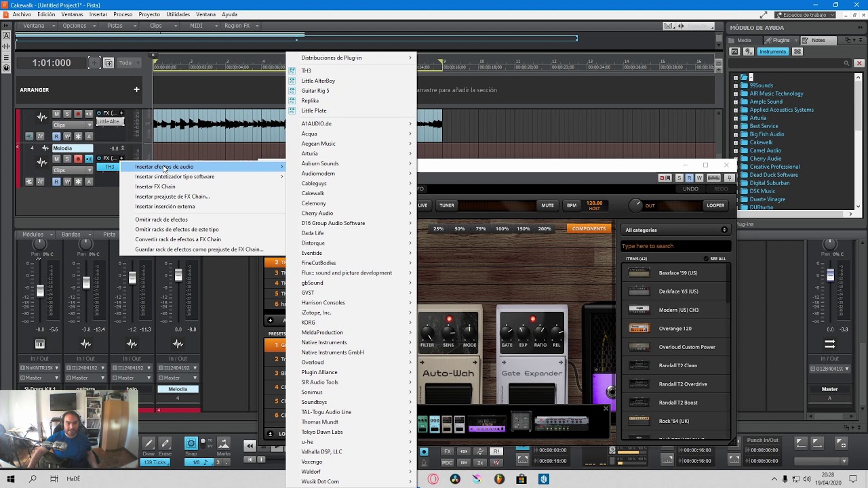
Task: Adjust the TH3 OUT level knob
Action: pos(635,205)
